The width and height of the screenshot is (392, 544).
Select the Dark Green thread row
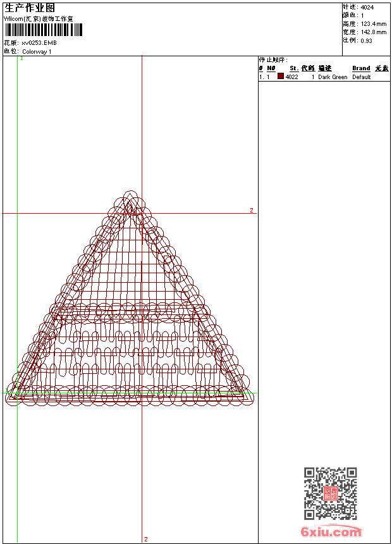[333, 77]
